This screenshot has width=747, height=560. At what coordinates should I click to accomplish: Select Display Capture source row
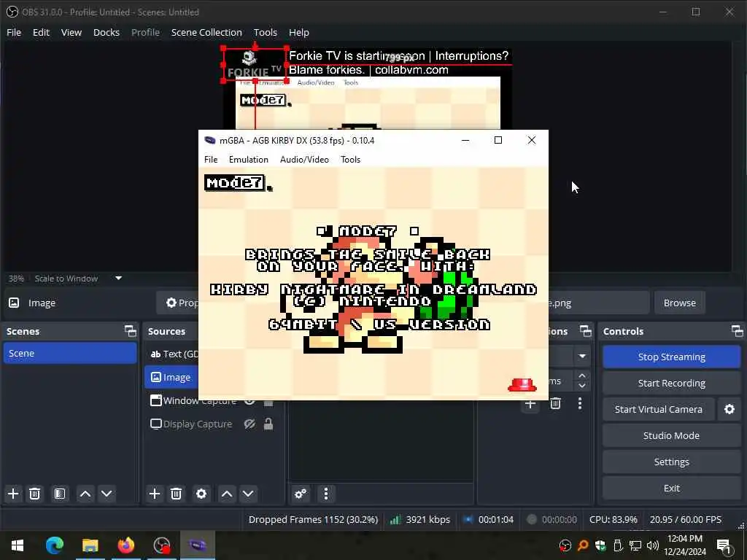tap(214, 424)
